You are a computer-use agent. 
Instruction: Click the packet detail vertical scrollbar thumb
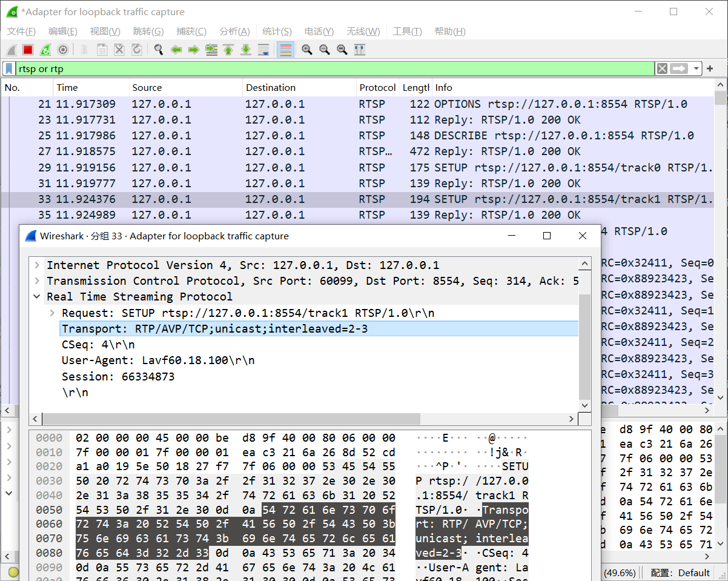(x=584, y=347)
